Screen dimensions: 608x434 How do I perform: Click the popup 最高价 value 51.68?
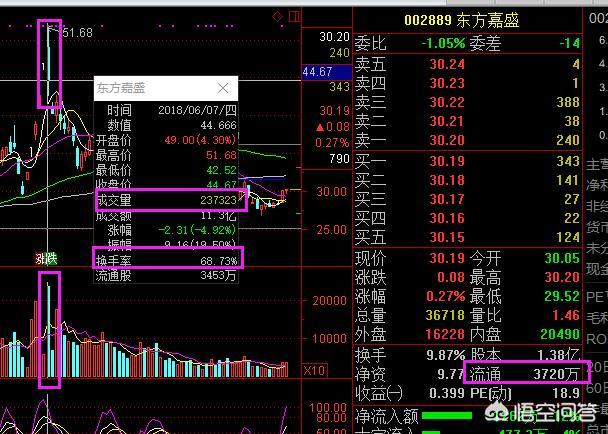click(221, 155)
